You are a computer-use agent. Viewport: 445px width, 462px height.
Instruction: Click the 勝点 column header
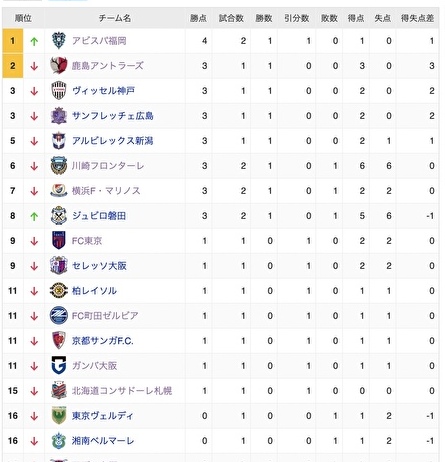(198, 18)
